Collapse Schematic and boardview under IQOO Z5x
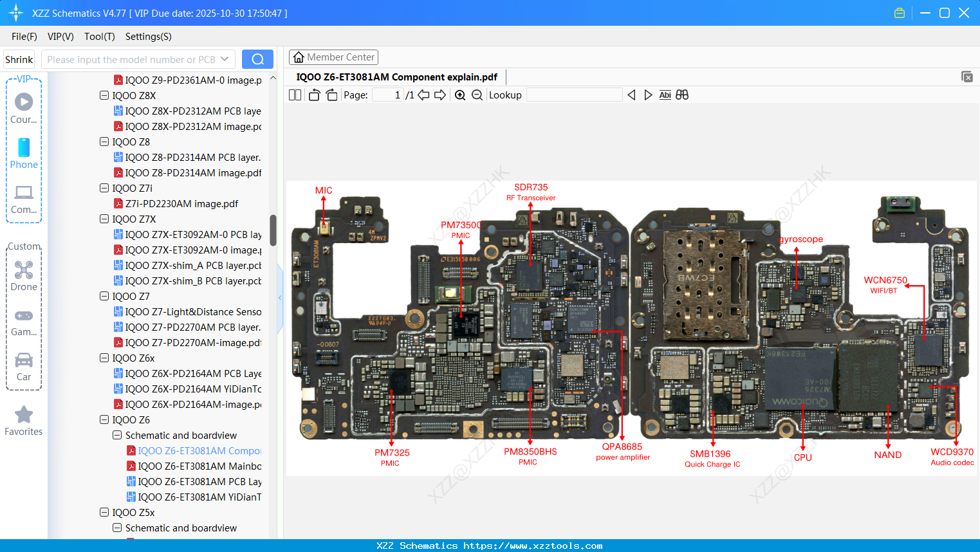Viewport: 980px width, 552px height. [x=116, y=528]
